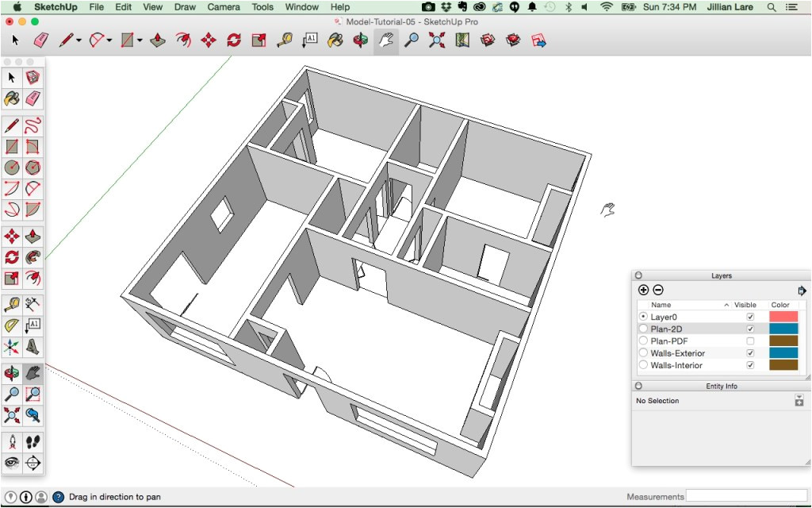
Task: Click the Zoom Extents tool in top toolbar
Action: pos(436,40)
